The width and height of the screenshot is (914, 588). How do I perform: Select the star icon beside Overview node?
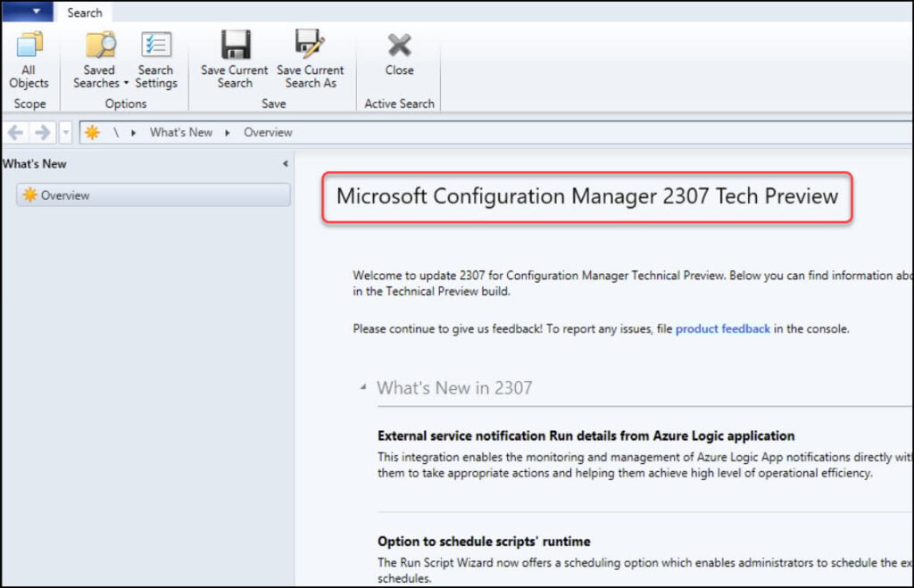click(29, 195)
